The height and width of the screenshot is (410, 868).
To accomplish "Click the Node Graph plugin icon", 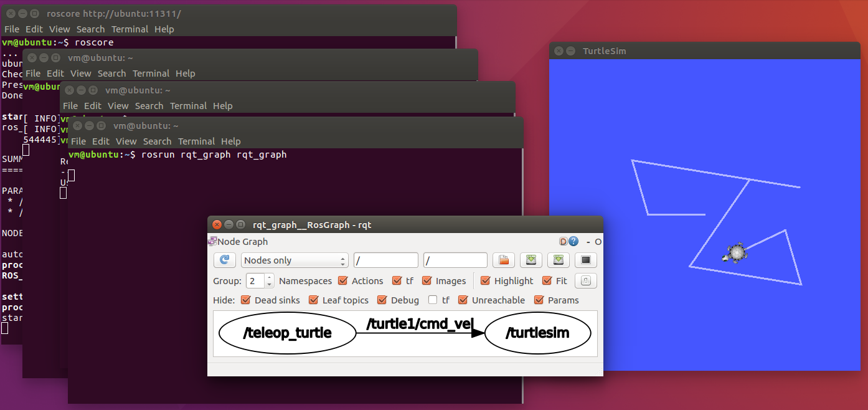I will [x=211, y=242].
